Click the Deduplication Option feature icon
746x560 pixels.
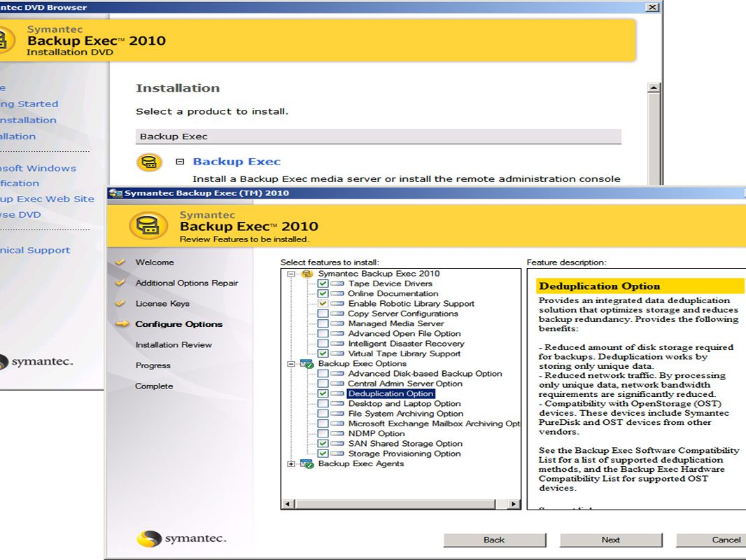(x=337, y=393)
